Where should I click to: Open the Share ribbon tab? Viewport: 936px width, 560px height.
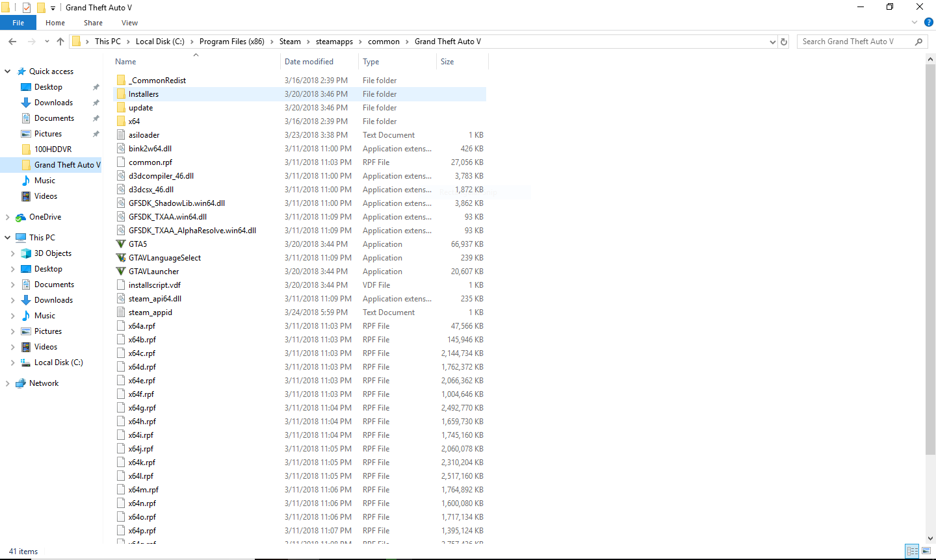[93, 23]
